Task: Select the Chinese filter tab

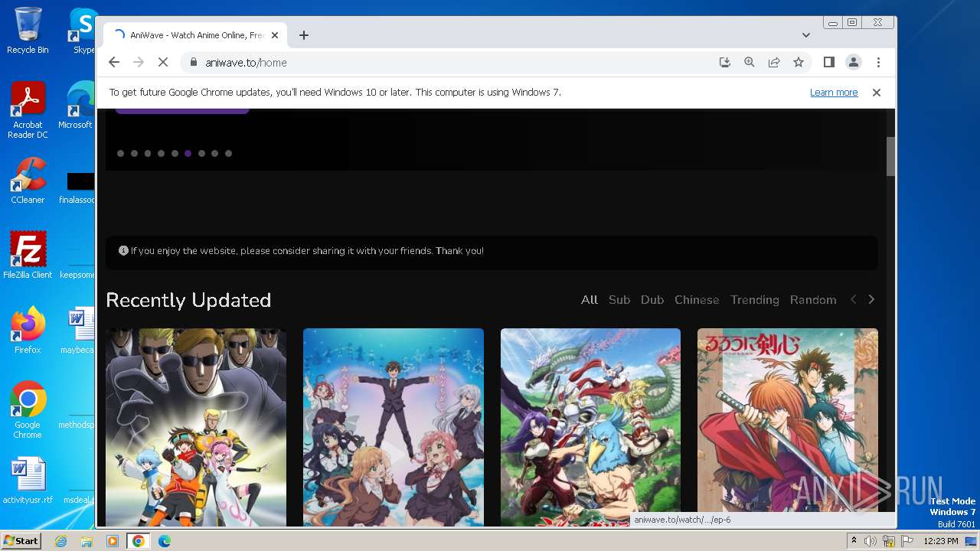Action: (697, 300)
